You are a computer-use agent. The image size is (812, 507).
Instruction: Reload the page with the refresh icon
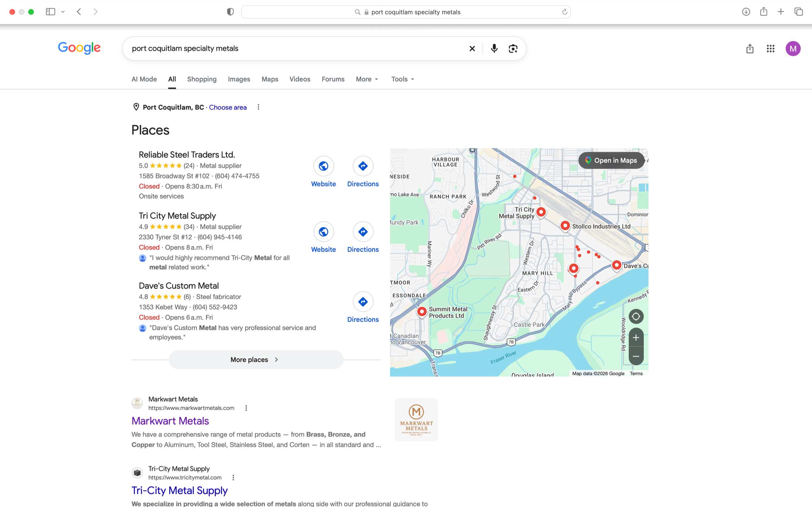(x=565, y=12)
